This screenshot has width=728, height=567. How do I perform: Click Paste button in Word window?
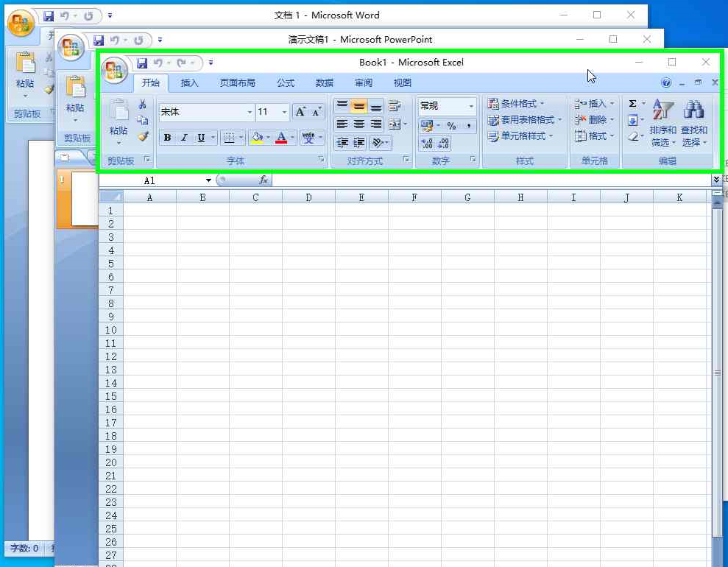click(25, 74)
